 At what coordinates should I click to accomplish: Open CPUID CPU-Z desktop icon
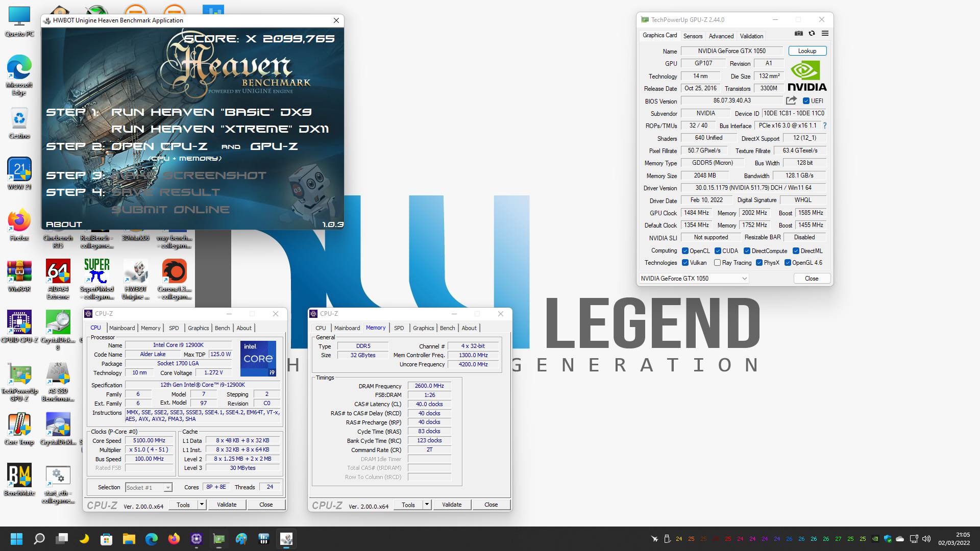pyautogui.click(x=19, y=327)
